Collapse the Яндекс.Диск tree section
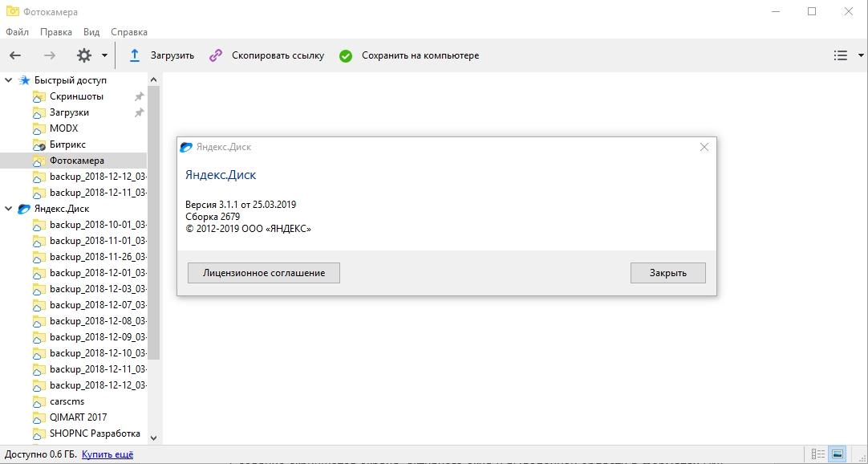 pyautogui.click(x=8, y=209)
